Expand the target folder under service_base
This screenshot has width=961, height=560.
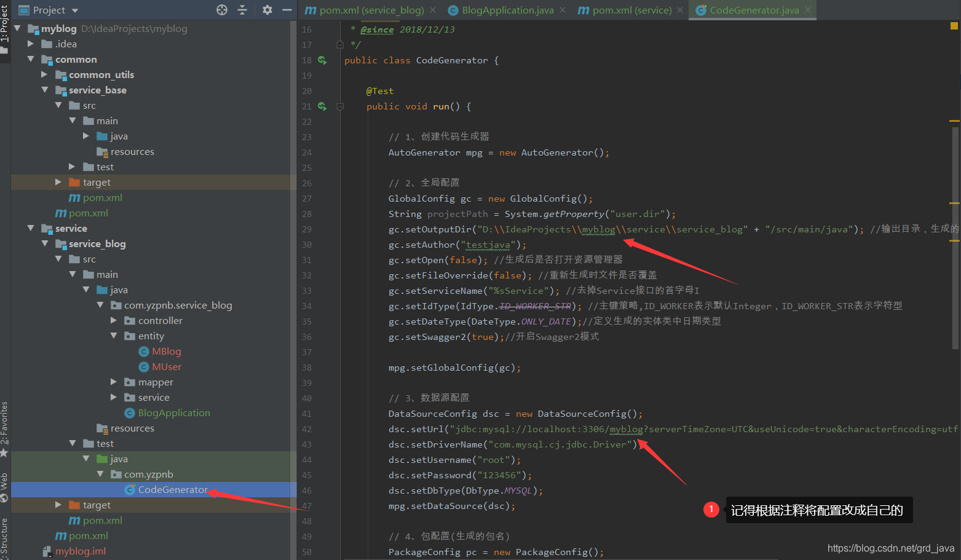[58, 182]
